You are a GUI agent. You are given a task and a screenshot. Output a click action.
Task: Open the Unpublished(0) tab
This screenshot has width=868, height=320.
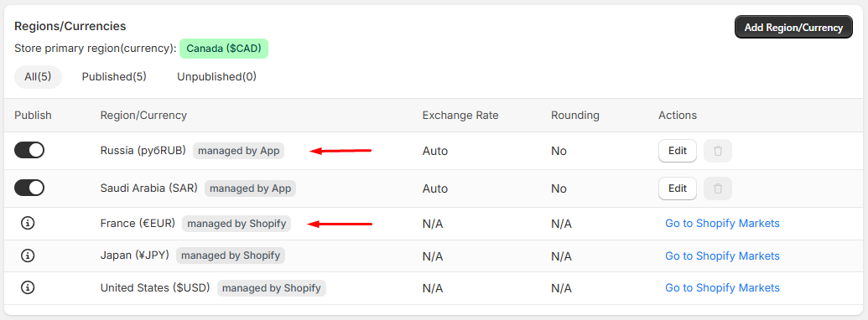pyautogui.click(x=216, y=77)
